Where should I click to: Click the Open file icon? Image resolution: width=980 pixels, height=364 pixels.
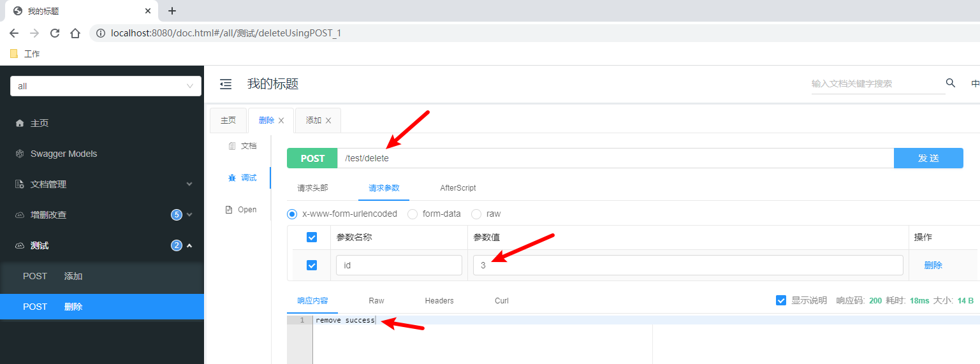tap(229, 210)
